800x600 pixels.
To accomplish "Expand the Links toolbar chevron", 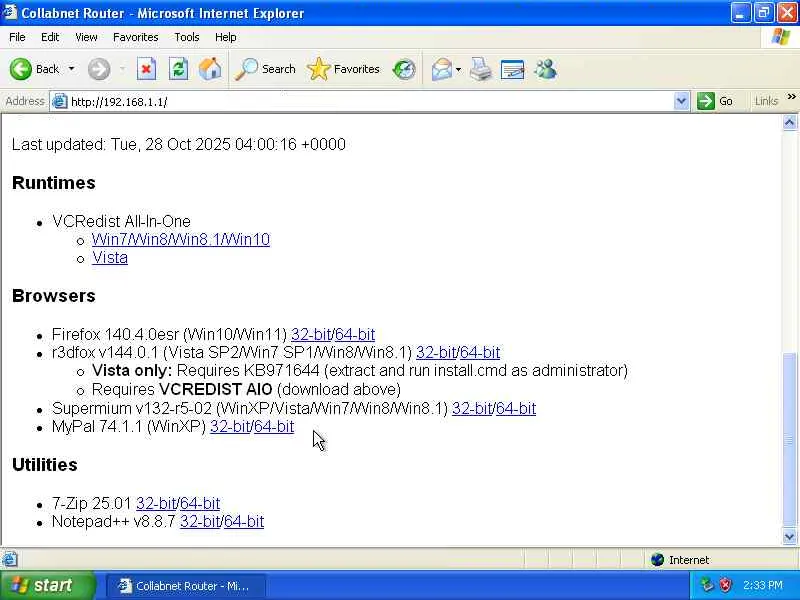I will (791, 96).
